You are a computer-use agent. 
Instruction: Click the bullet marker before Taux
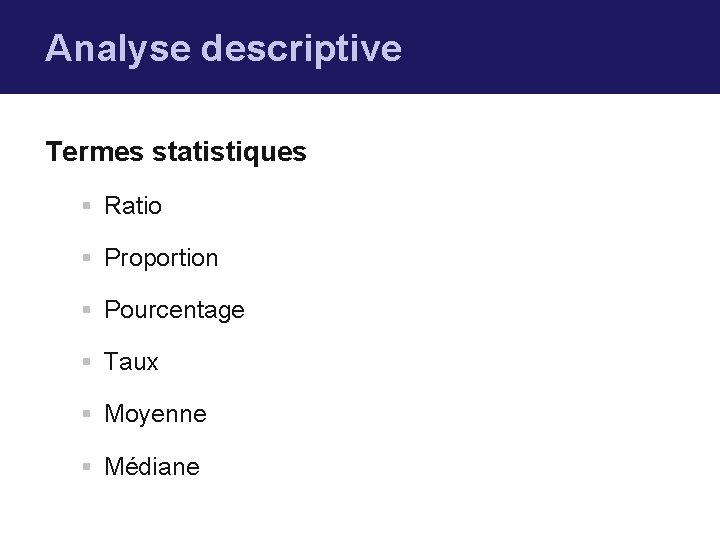click(88, 362)
